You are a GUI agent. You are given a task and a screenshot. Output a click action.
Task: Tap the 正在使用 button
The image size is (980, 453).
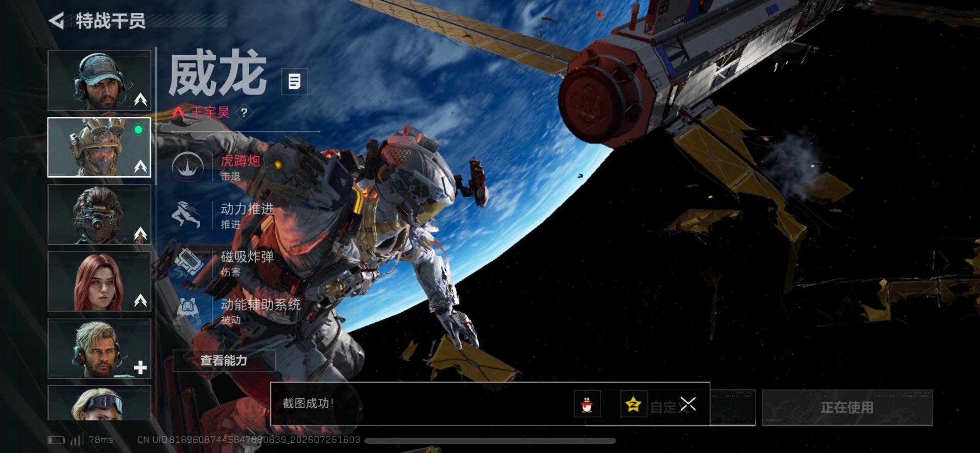point(847,408)
